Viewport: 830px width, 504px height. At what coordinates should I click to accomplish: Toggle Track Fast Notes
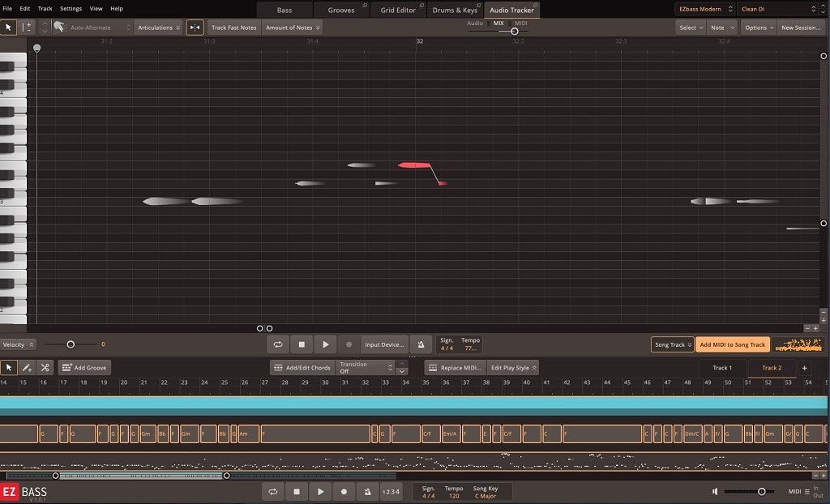click(x=234, y=28)
